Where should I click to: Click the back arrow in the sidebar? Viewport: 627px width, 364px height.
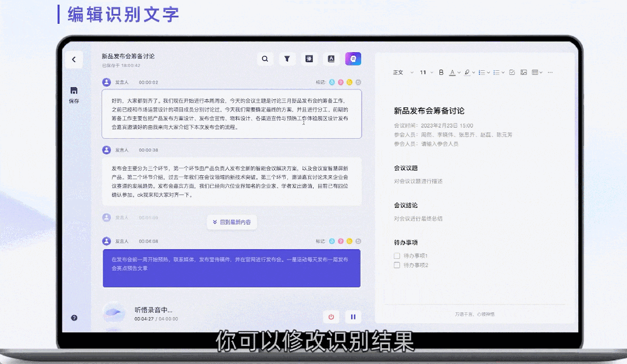tap(74, 60)
